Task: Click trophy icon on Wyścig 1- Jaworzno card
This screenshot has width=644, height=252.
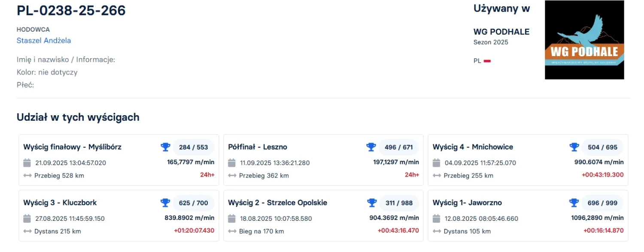Action: tap(574, 203)
